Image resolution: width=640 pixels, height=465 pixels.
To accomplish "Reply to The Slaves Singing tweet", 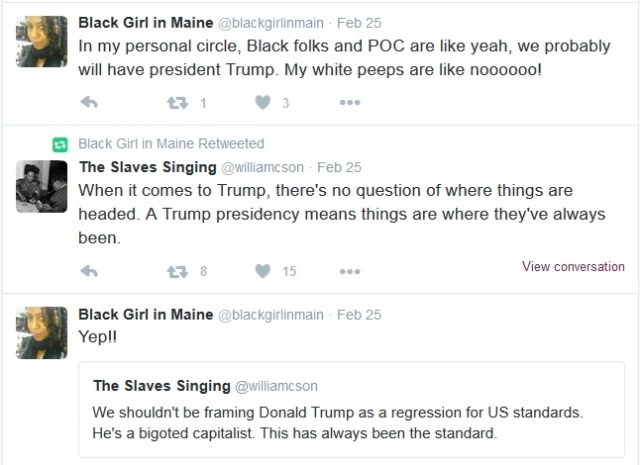I will [x=88, y=270].
